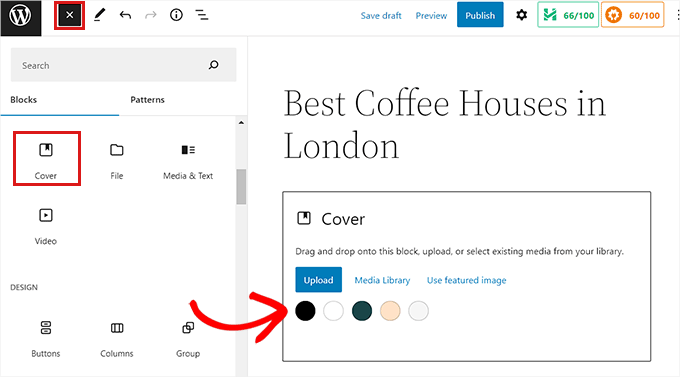Click the search magnifier icon
The image size is (680, 377).
tap(214, 65)
